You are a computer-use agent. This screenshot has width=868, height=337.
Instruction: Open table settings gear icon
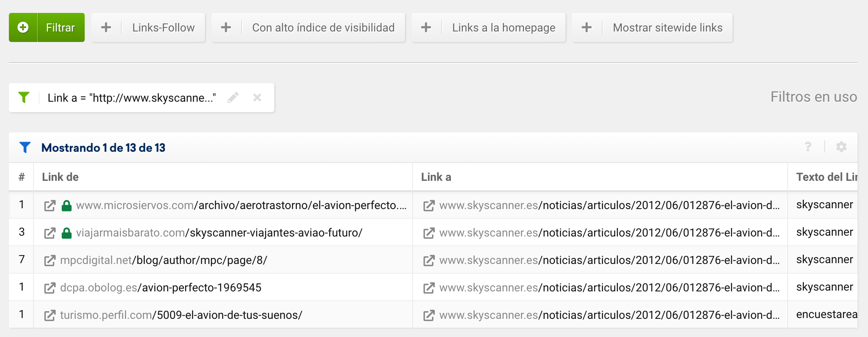pyautogui.click(x=841, y=147)
